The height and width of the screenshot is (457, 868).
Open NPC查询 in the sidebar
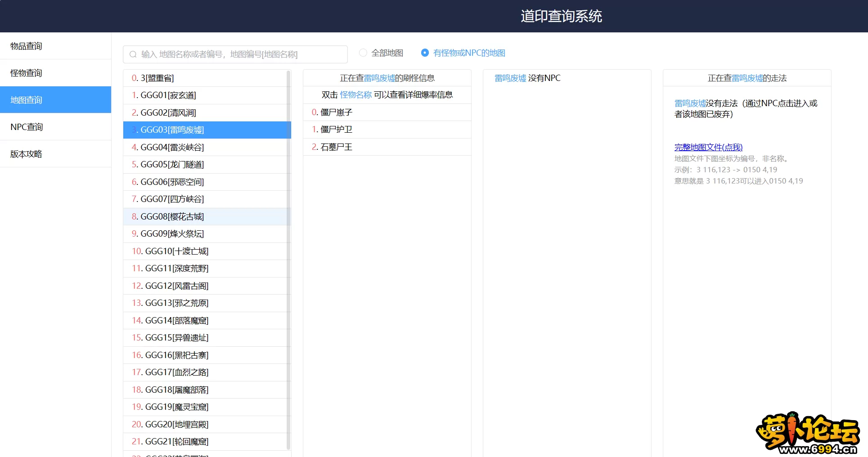click(55, 127)
